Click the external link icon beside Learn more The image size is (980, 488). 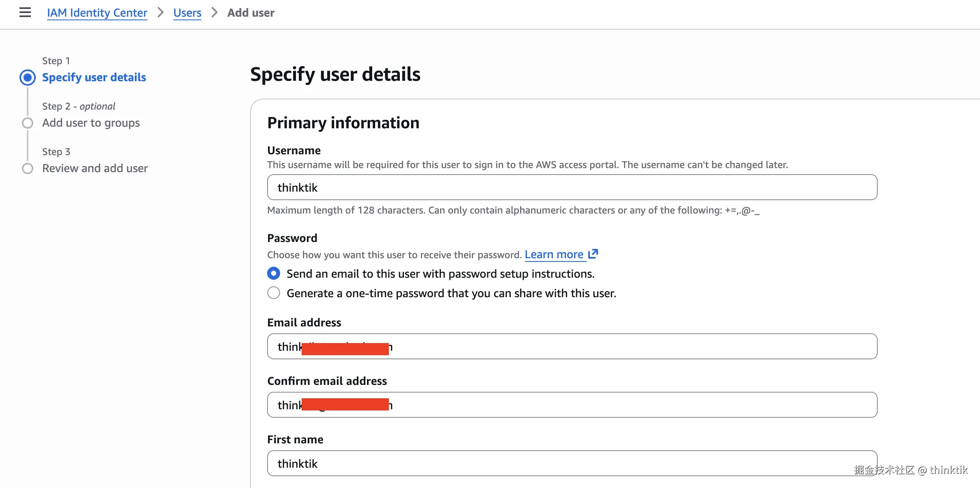[593, 254]
